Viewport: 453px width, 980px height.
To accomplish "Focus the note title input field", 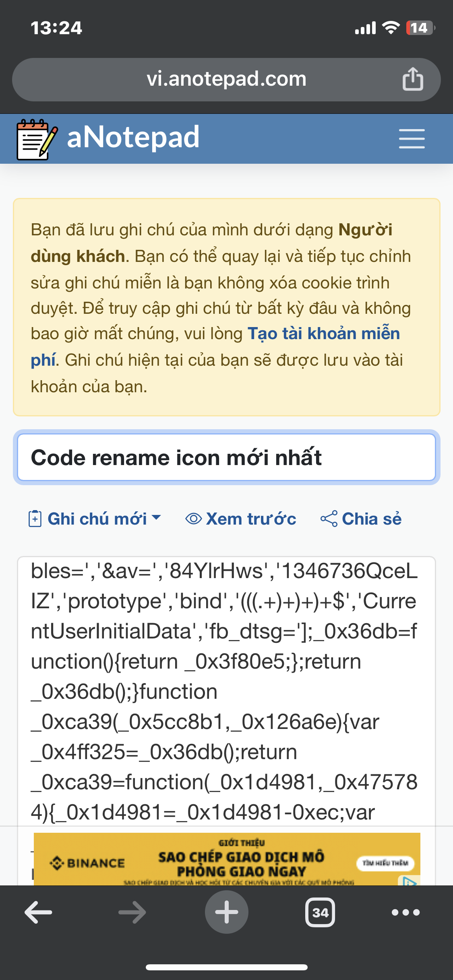I will tap(227, 457).
